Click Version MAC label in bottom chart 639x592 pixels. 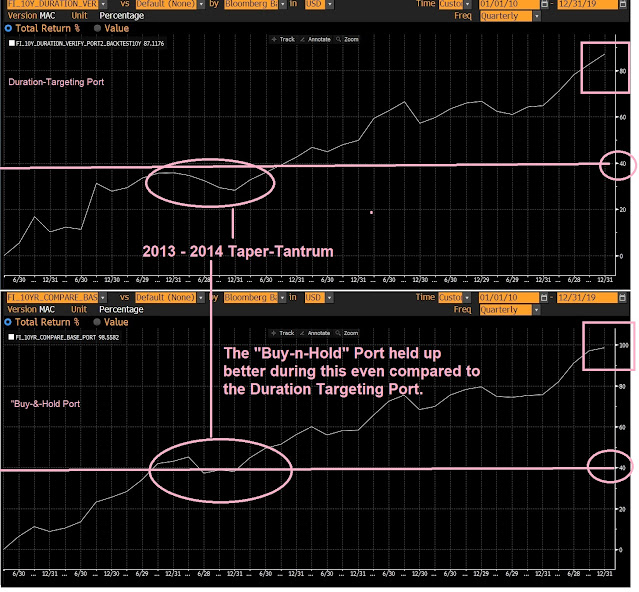pyautogui.click(x=31, y=310)
